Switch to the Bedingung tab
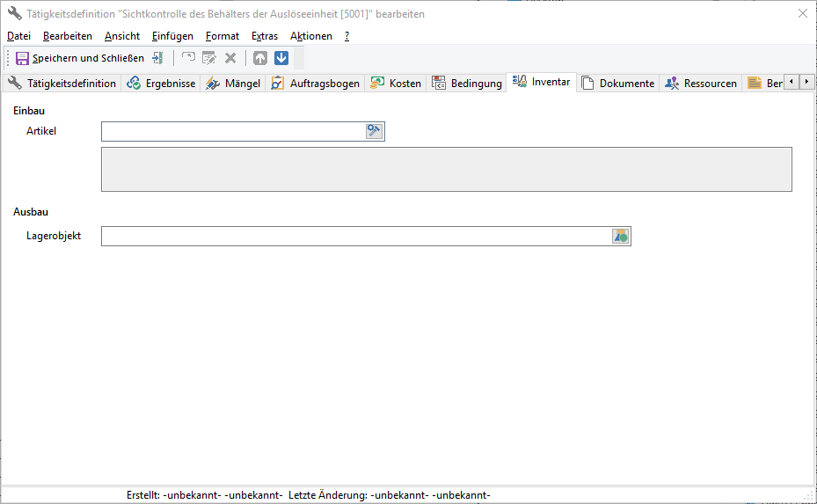This screenshot has height=504, width=817. tap(467, 84)
